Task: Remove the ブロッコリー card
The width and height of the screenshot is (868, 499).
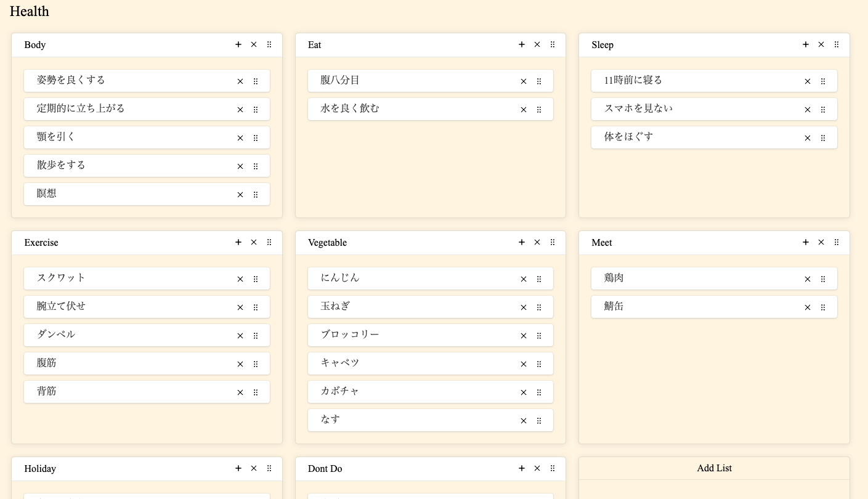Action: click(524, 336)
